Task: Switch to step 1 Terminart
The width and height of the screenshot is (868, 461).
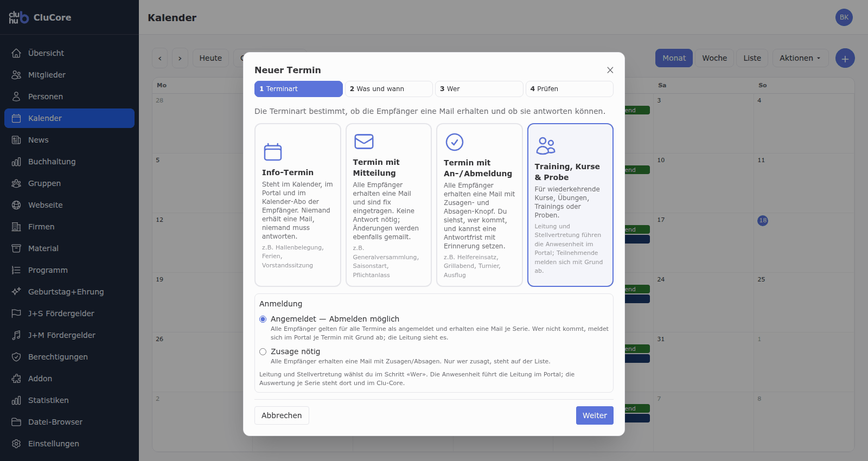Action: [298, 89]
